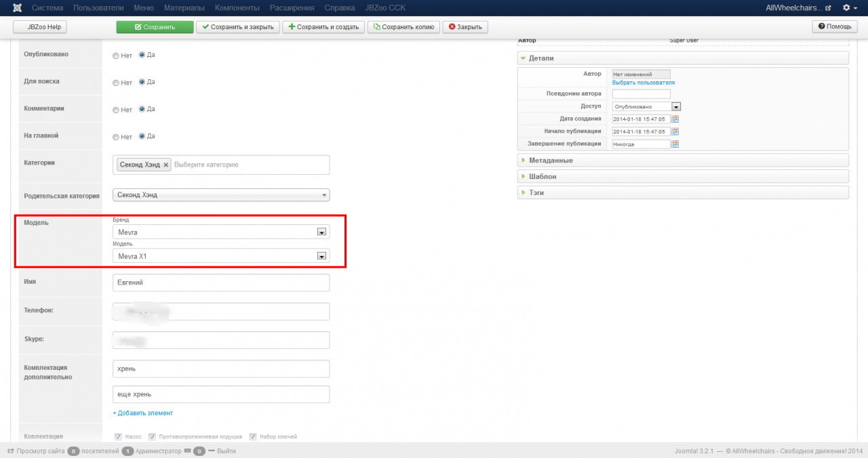Open the JBZoo CCK menu
Screen dimensions: 868x458
pos(384,7)
